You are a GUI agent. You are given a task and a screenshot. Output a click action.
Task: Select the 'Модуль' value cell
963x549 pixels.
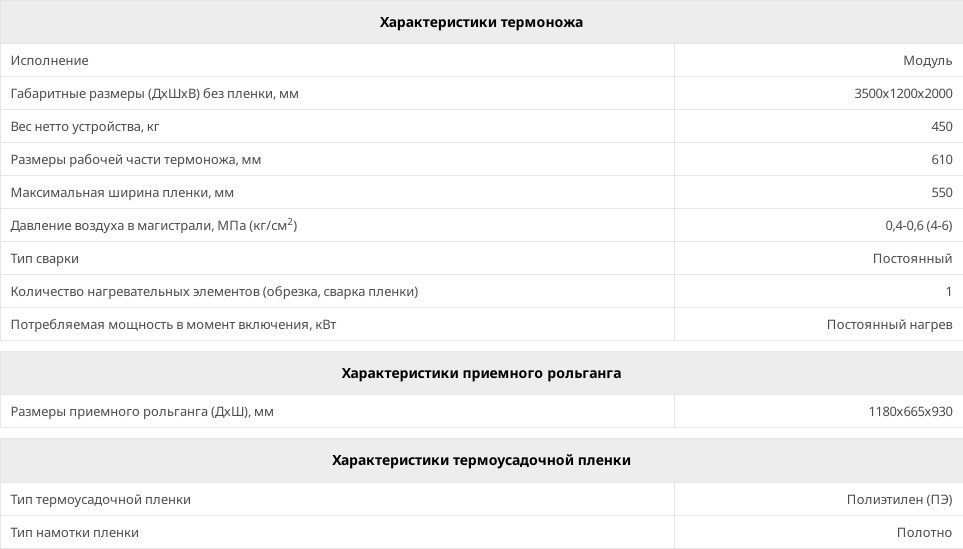927,61
